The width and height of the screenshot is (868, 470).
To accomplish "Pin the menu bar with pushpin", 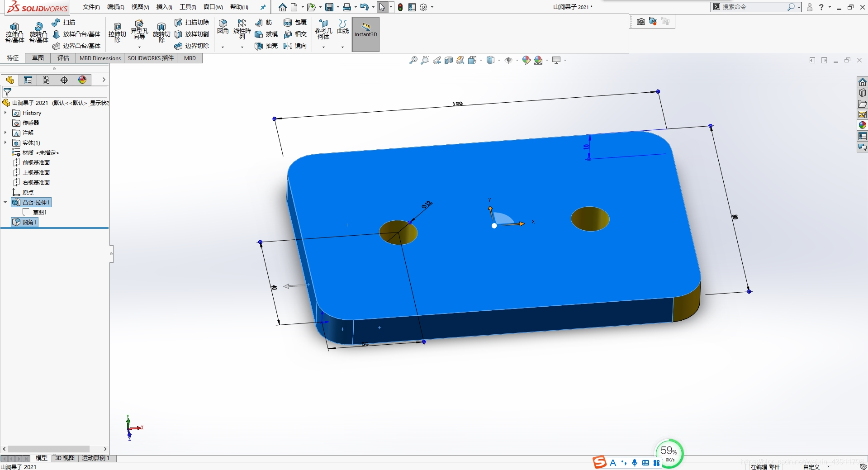I will point(263,7).
